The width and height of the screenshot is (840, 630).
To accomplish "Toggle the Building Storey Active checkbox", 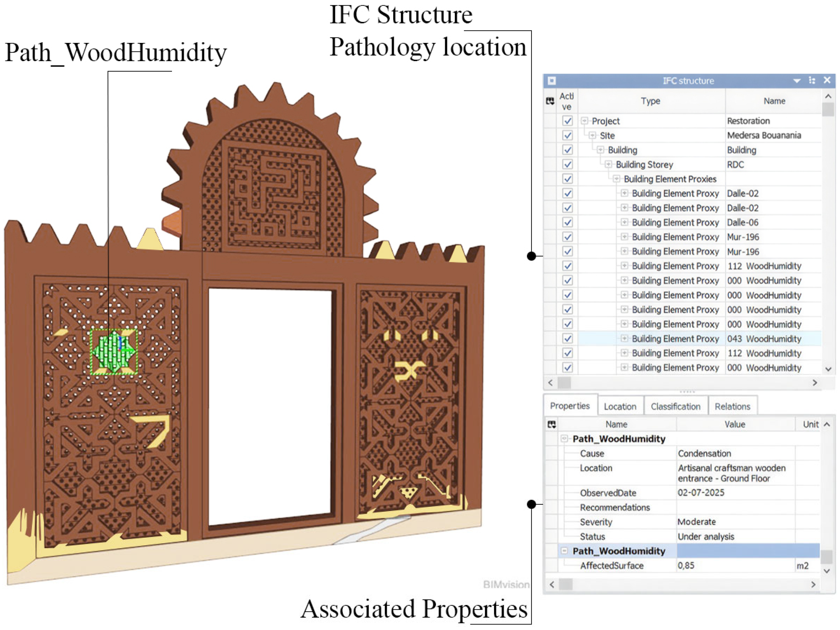I will (567, 164).
